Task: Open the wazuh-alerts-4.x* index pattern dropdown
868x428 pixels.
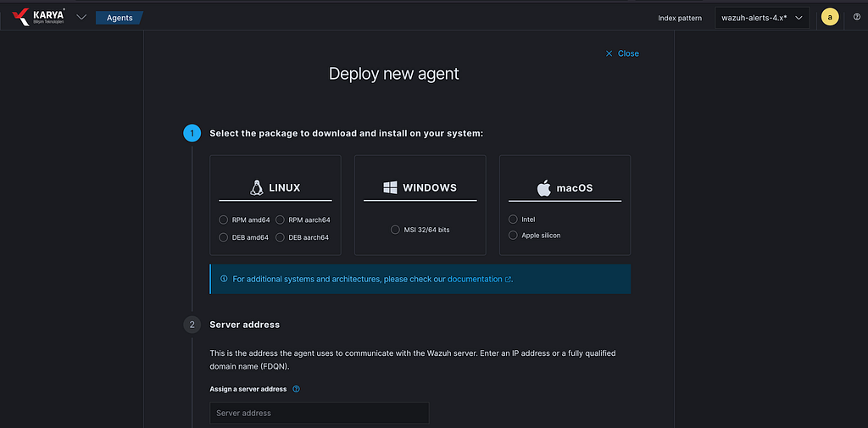Action: [762, 18]
